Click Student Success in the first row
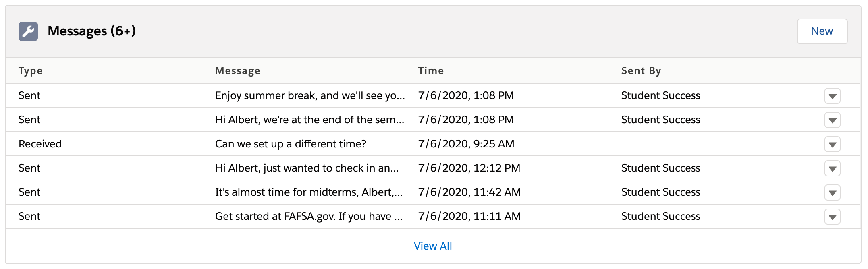This screenshot has height=269, width=868. pyautogui.click(x=661, y=95)
